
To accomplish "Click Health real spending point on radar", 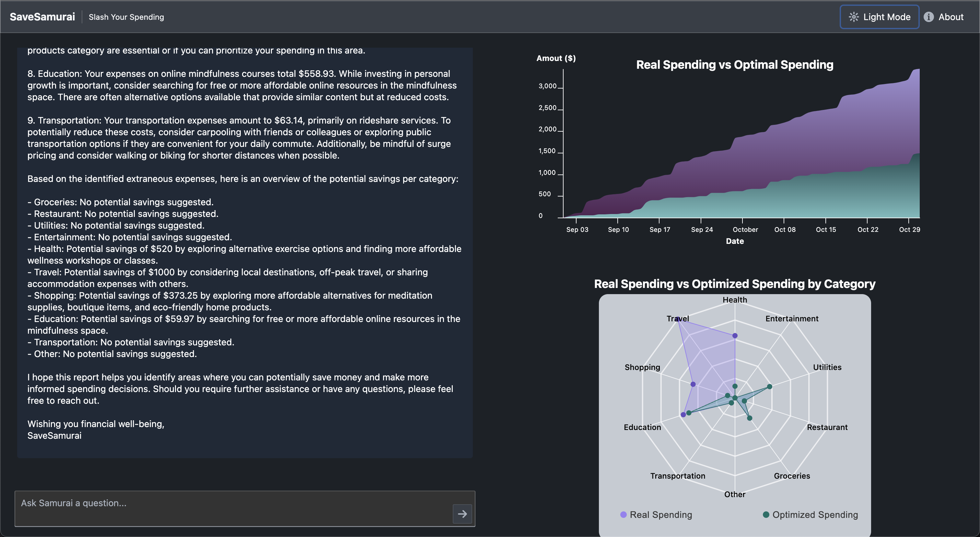I will point(735,336).
